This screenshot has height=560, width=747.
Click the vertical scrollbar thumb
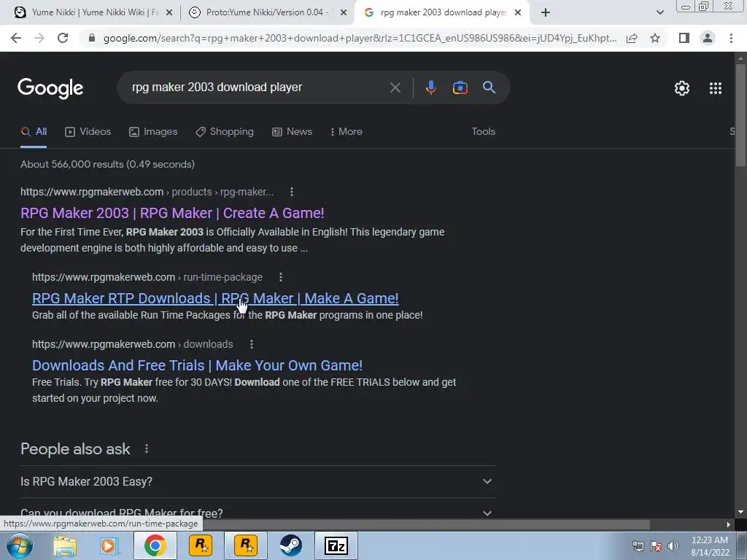click(740, 114)
